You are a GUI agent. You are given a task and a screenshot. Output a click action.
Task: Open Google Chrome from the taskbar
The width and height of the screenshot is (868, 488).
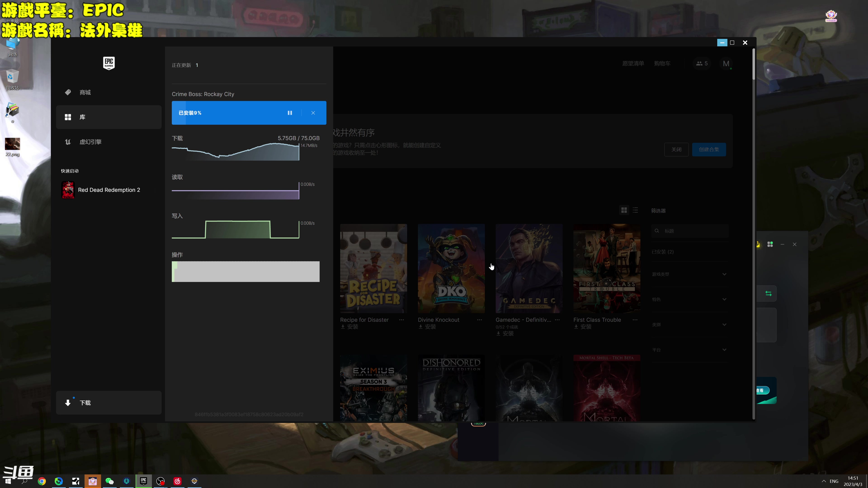42,481
